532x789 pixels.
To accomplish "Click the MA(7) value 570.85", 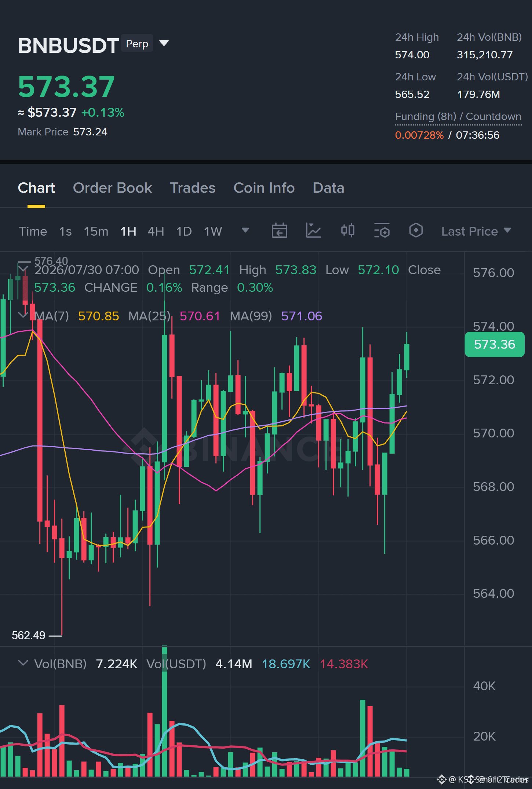I will click(99, 316).
